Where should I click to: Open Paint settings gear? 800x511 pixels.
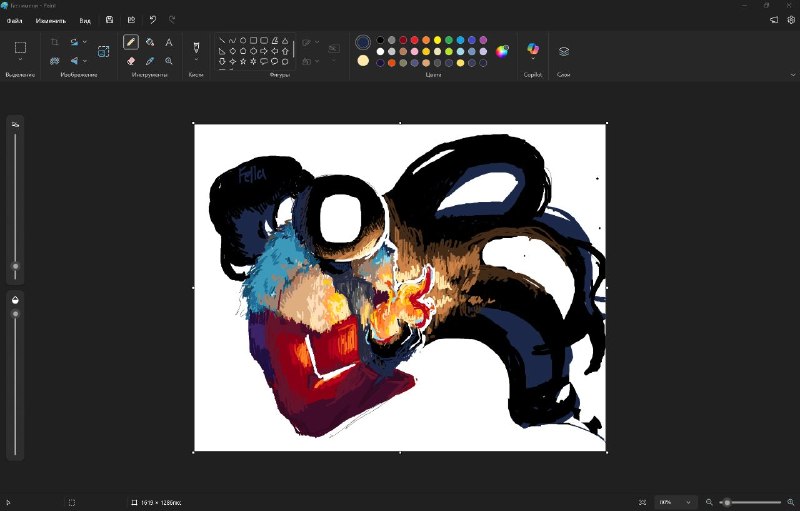791,20
